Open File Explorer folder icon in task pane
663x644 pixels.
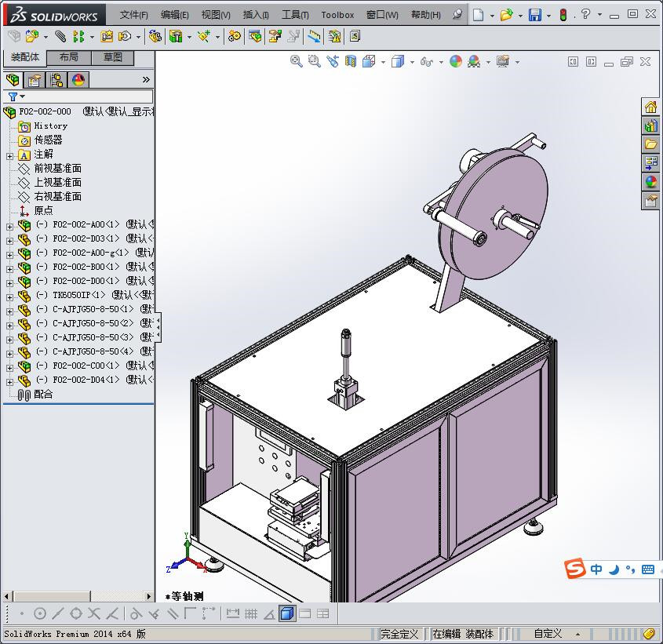650,144
